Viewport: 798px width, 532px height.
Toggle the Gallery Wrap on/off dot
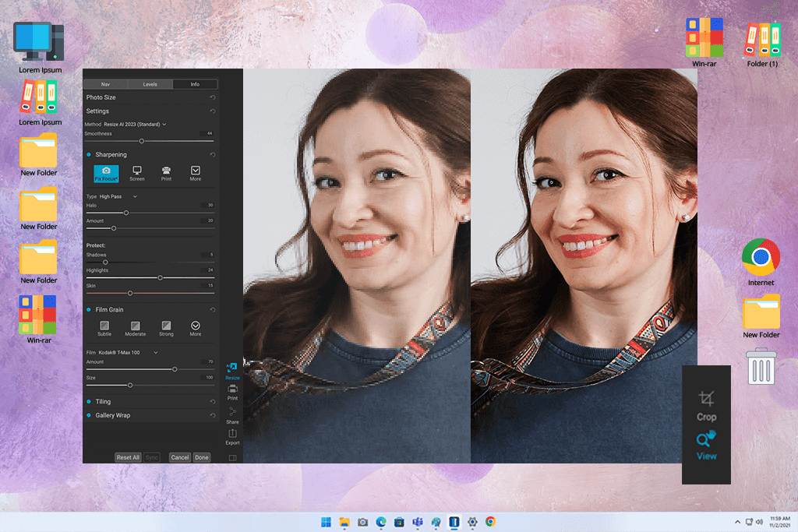pos(89,415)
